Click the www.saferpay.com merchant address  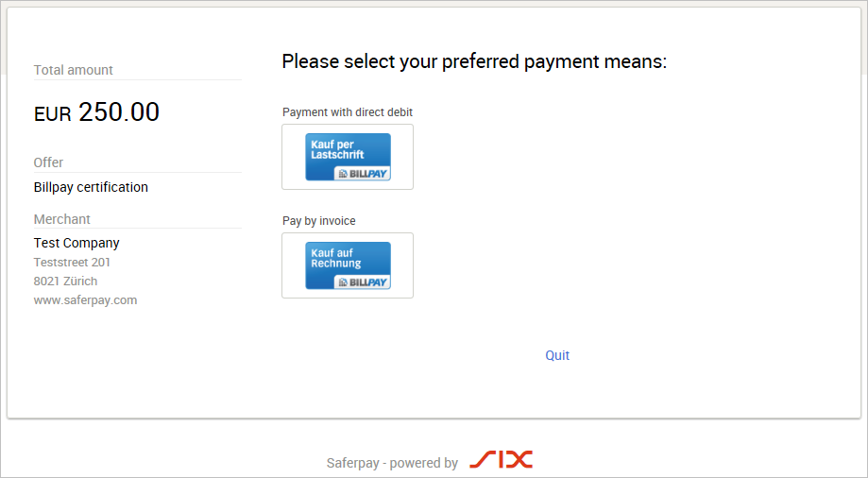tap(85, 300)
